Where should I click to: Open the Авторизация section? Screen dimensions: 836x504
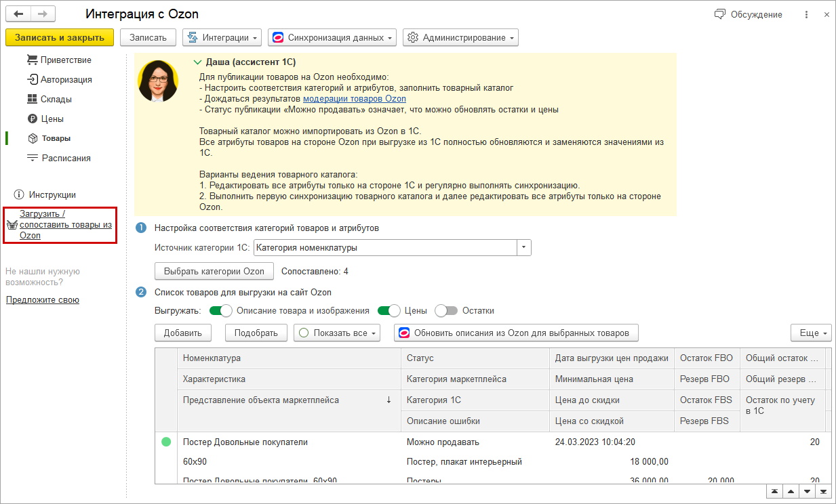point(60,79)
